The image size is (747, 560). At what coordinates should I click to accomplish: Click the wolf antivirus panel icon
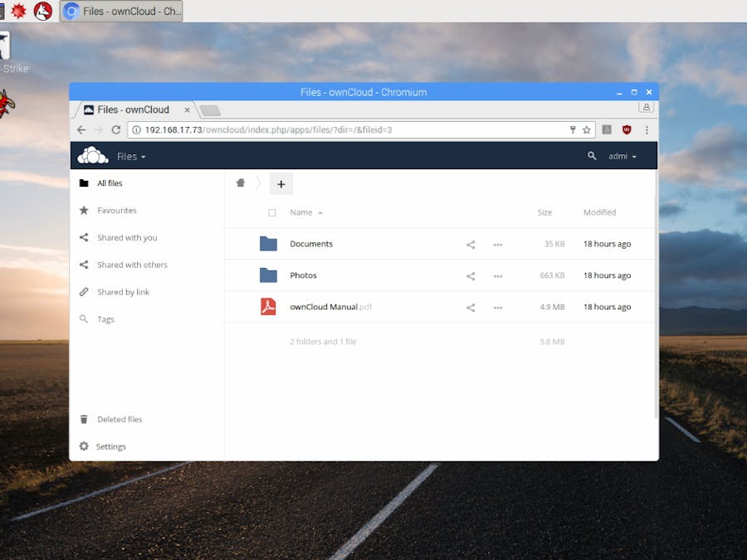(x=43, y=11)
